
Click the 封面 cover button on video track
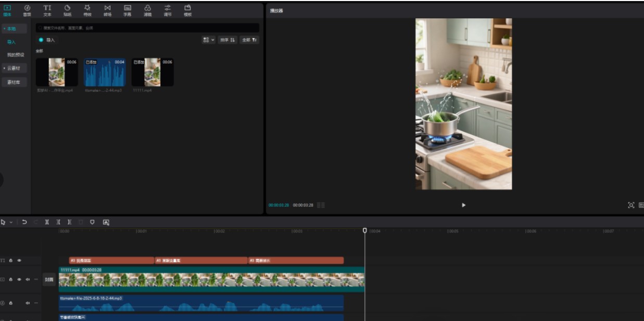(x=48, y=279)
